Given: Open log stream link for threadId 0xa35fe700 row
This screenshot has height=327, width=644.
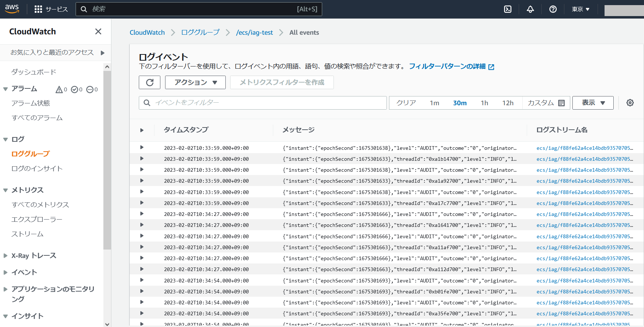Looking at the screenshot, I should [x=585, y=313].
